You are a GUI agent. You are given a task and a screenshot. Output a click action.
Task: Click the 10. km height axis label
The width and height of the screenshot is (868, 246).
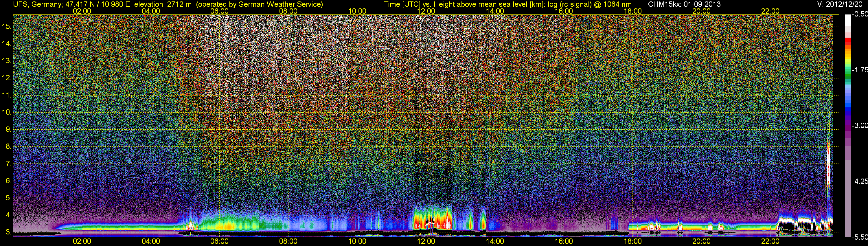[7, 112]
